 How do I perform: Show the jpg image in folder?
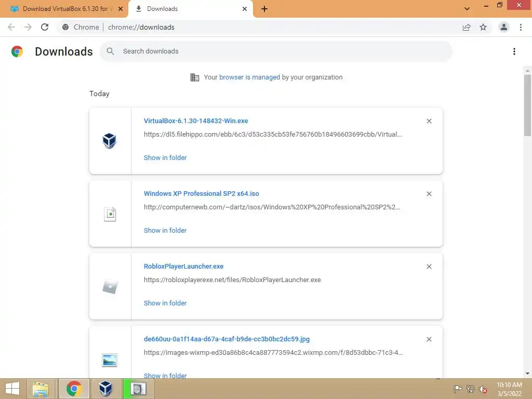[165, 375]
